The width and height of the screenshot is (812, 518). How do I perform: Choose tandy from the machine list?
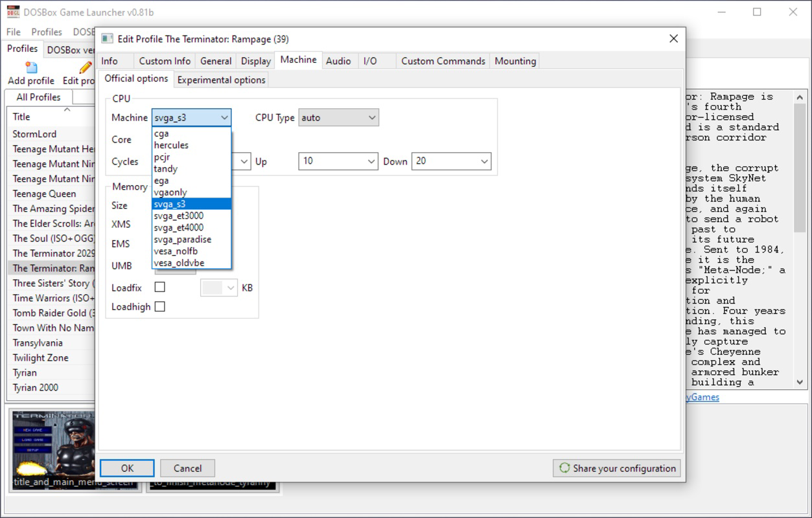pos(191,168)
